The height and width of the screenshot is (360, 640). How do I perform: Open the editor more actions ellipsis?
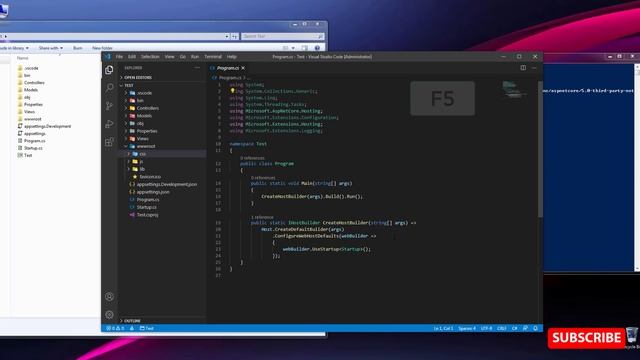534,68
